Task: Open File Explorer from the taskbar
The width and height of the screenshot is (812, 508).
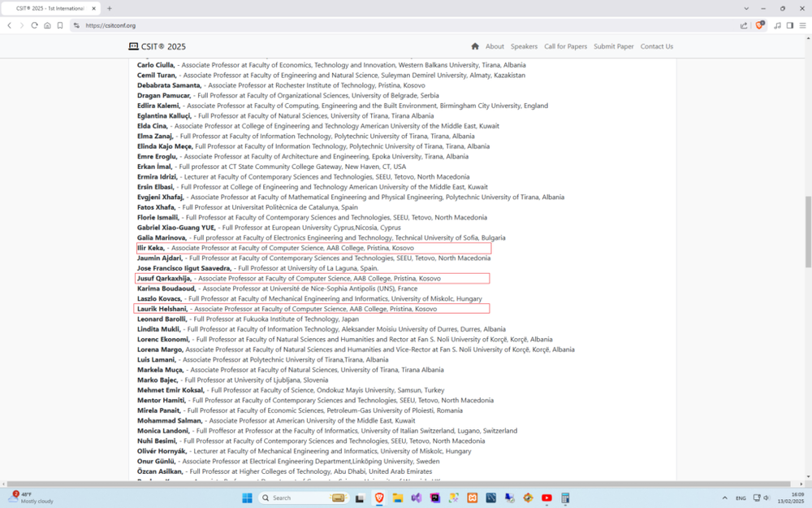Action: pos(398,497)
